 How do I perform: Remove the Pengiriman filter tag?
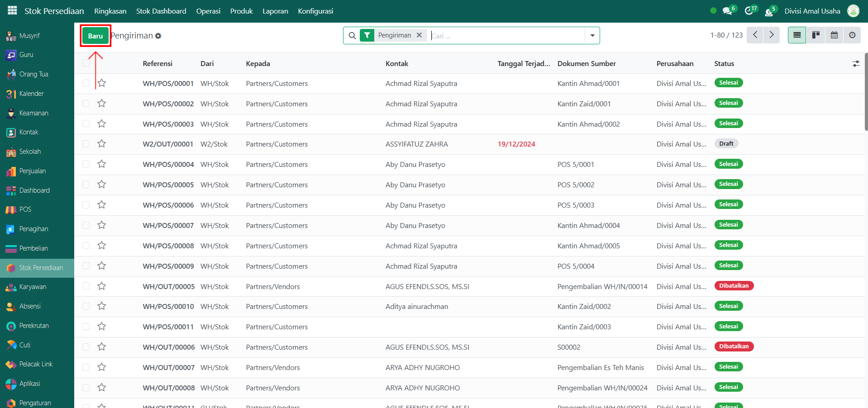click(419, 35)
